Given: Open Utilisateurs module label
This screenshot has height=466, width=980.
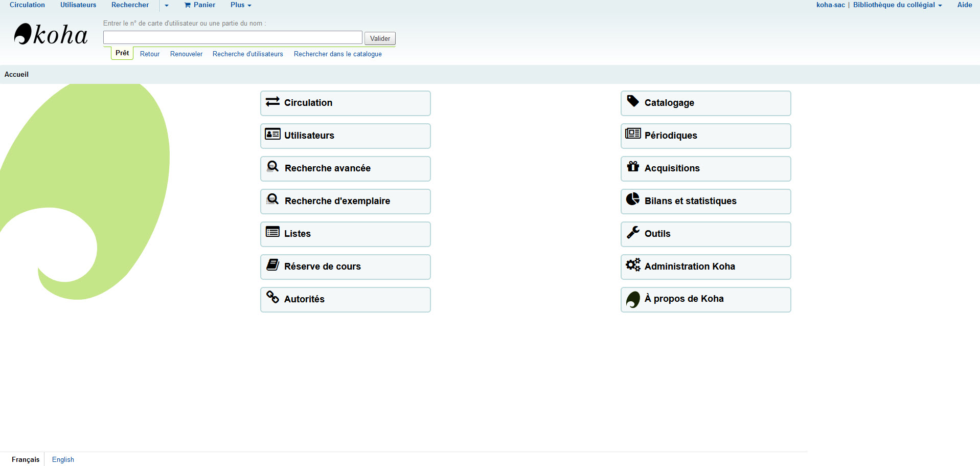Looking at the screenshot, I should (309, 136).
